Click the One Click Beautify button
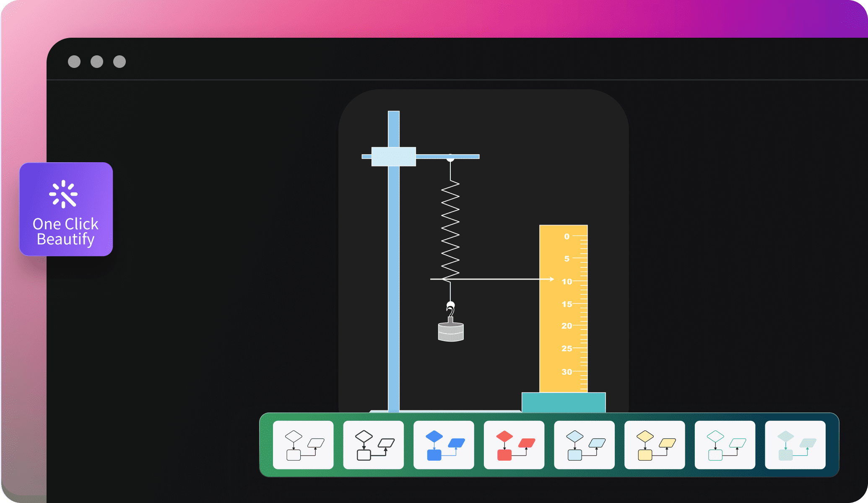This screenshot has width=868, height=503. coord(66,209)
